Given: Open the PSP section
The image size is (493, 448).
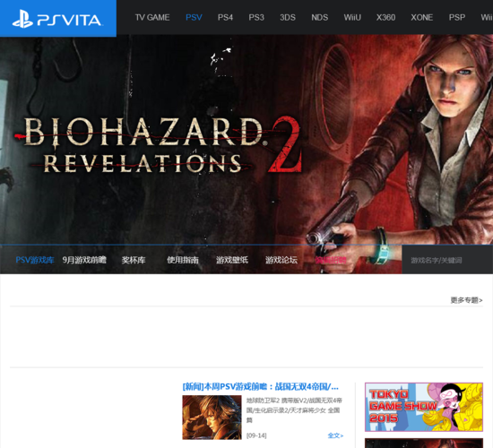Looking at the screenshot, I should point(457,17).
